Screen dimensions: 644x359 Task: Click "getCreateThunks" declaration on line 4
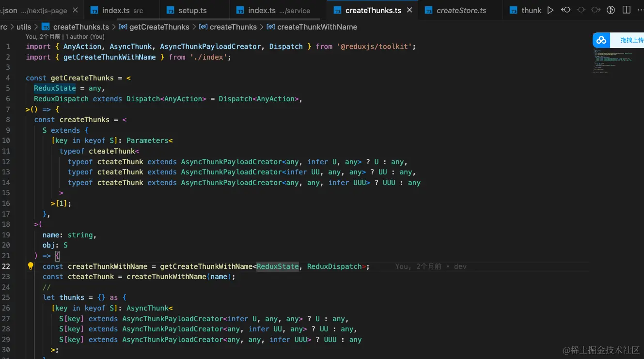[82, 78]
